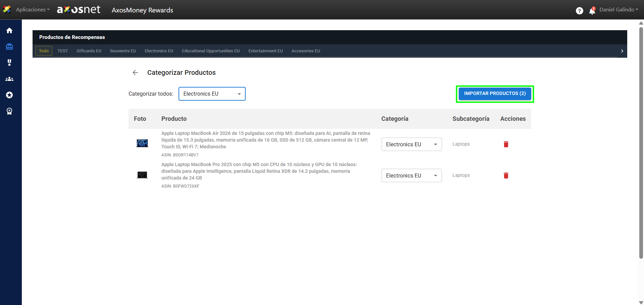The height and width of the screenshot is (305, 644).
Task: Go to Home via sidebar house icon
Action: 9,31
